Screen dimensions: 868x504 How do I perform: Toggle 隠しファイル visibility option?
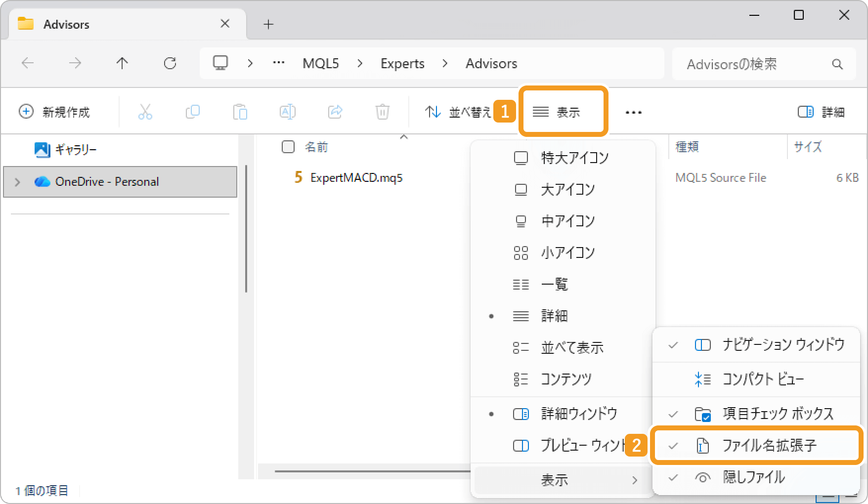[756, 477]
